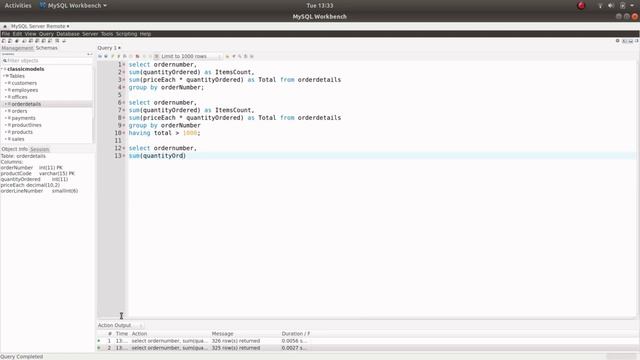640x360 pixels.
Task: Click the create new view toolbar icon
Action: coord(37,41)
